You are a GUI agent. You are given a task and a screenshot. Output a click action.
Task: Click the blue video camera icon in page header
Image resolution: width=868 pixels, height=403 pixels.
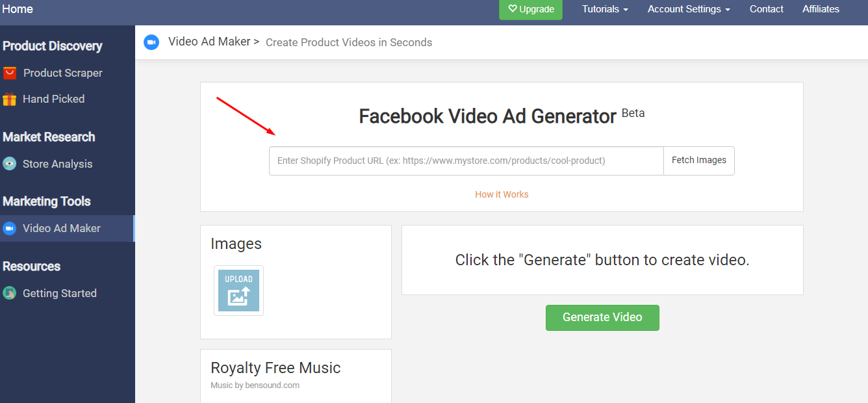[151, 42]
